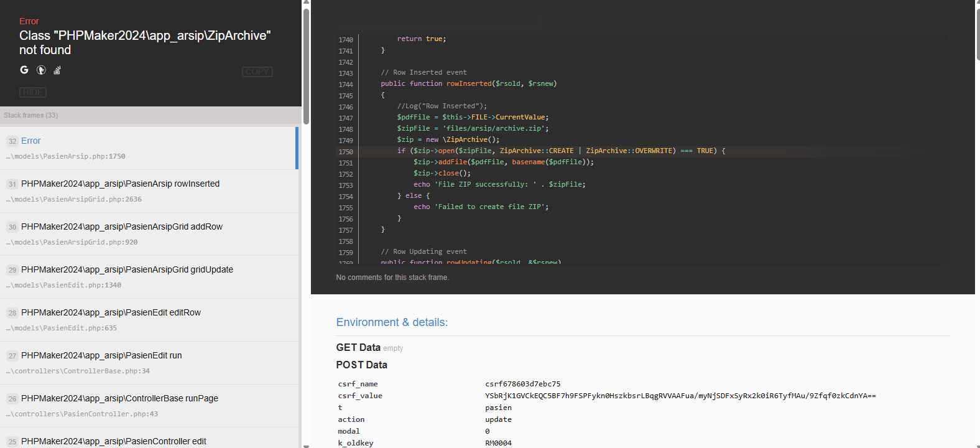Click the error title Class not found
This screenshot has height=448, width=980.
[x=145, y=42]
